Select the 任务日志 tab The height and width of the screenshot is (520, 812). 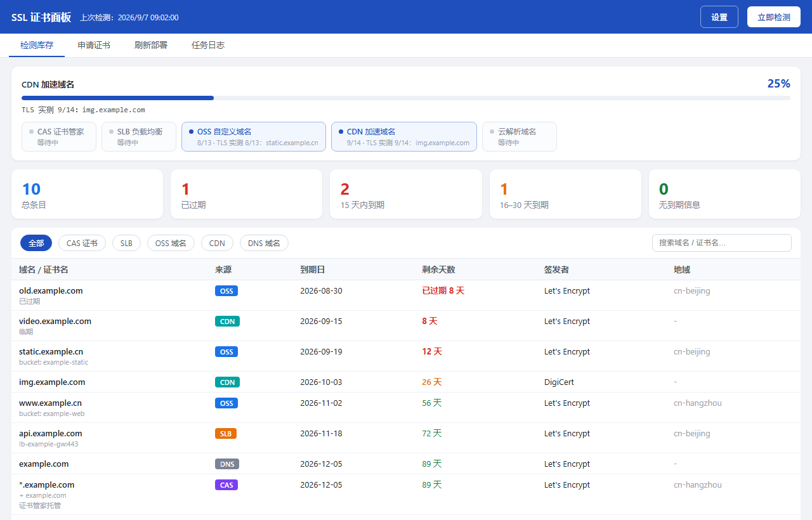[x=208, y=46]
